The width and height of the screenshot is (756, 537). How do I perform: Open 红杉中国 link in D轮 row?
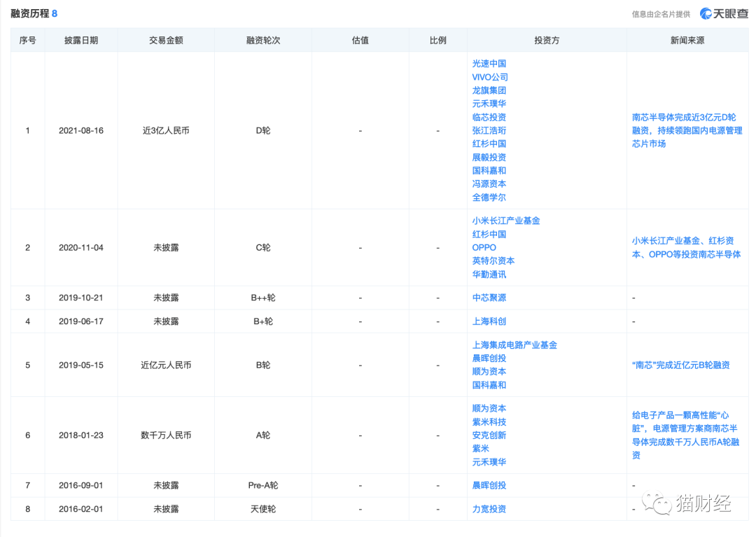coord(489,144)
